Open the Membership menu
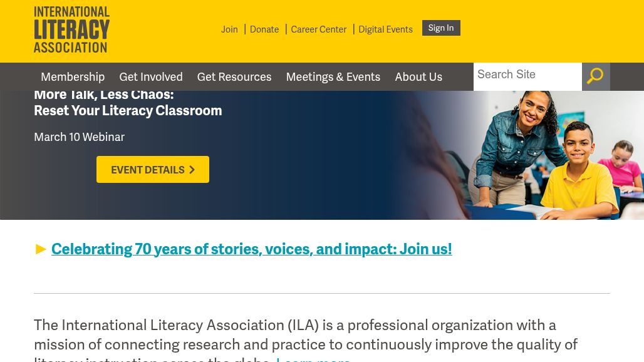The image size is (644, 362). [73, 77]
